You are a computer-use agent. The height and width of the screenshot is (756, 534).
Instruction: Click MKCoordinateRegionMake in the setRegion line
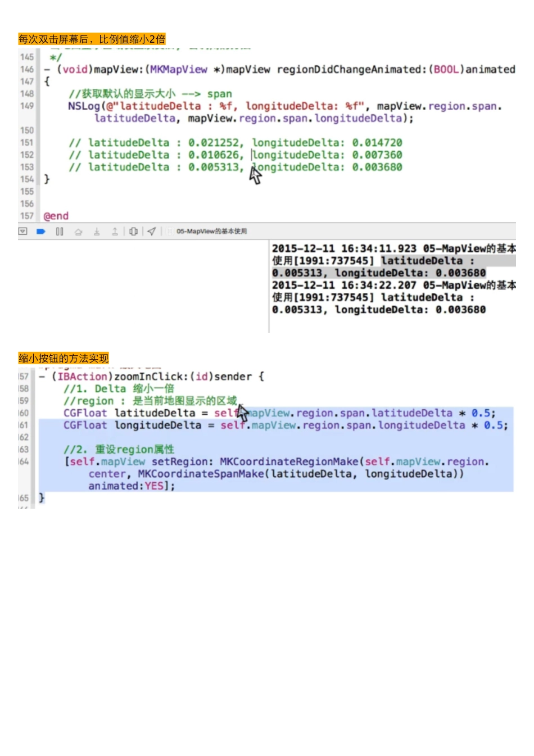pyautogui.click(x=289, y=461)
